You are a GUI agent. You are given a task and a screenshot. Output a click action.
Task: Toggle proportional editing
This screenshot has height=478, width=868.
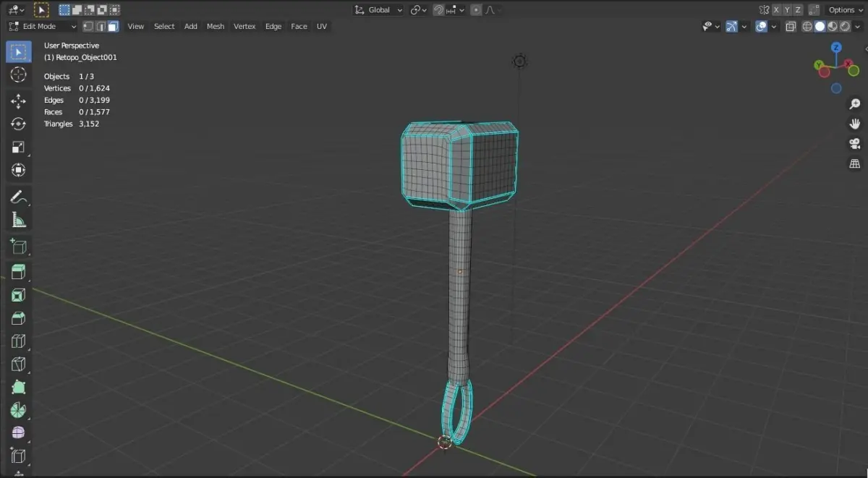pyautogui.click(x=475, y=10)
